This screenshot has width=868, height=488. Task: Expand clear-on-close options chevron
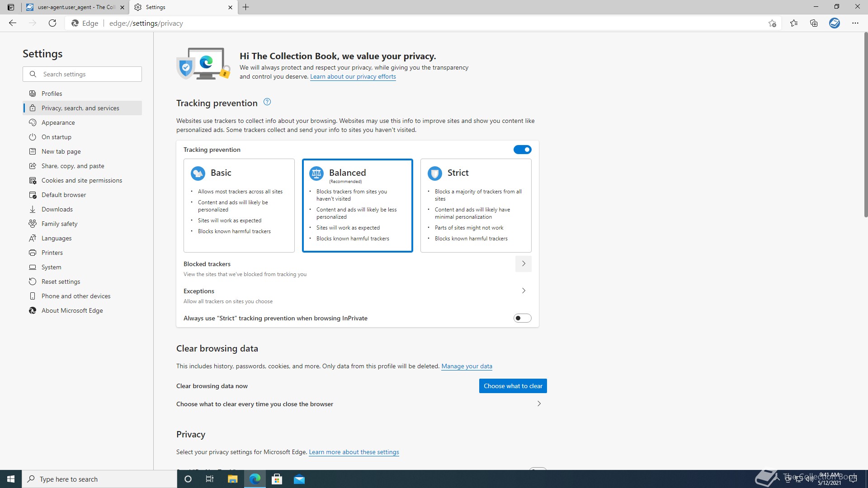point(539,404)
